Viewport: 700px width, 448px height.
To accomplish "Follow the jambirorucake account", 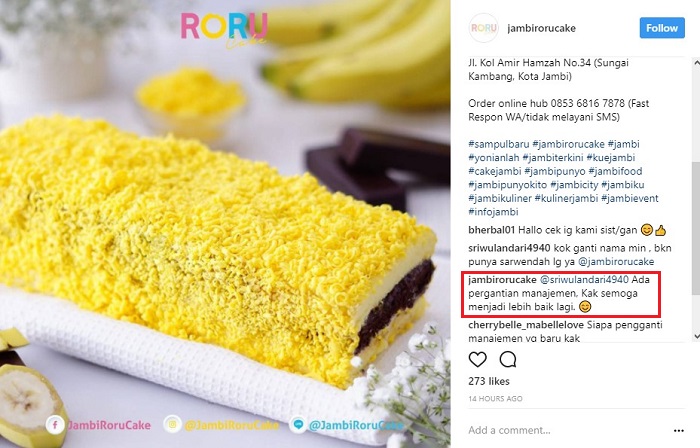I will click(662, 28).
